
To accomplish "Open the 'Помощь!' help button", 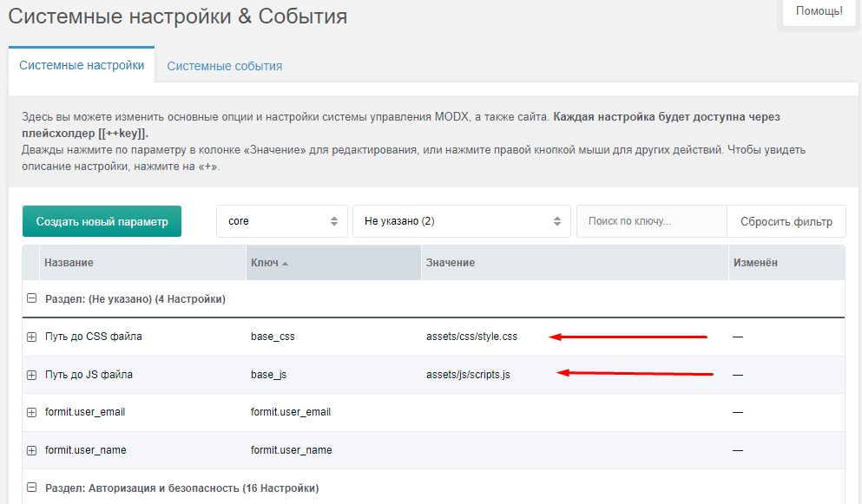I will coord(819,11).
